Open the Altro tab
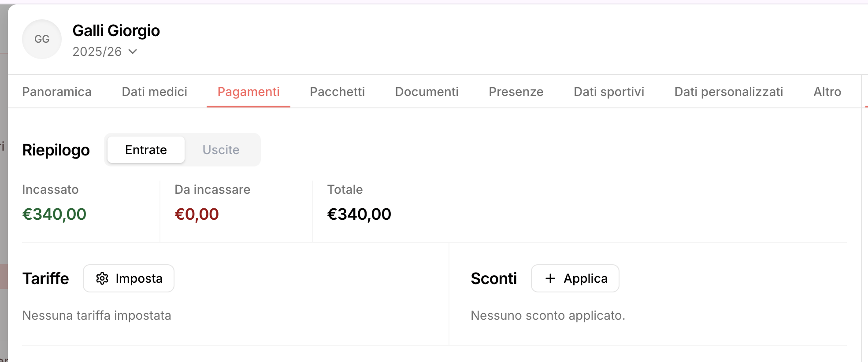The height and width of the screenshot is (362, 868). pos(827,92)
